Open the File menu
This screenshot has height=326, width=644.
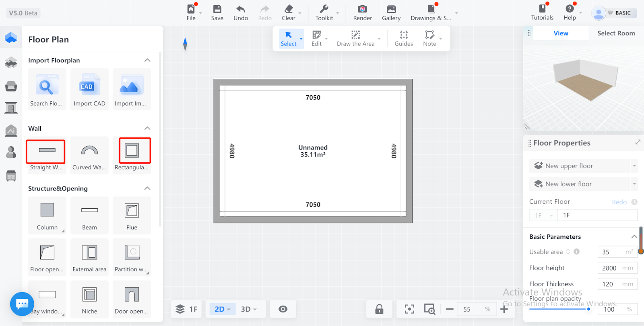[x=191, y=12]
